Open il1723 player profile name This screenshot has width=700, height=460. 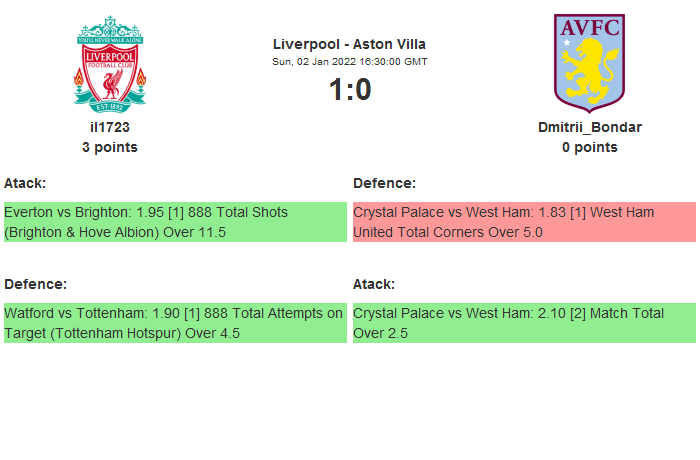pyautogui.click(x=110, y=127)
